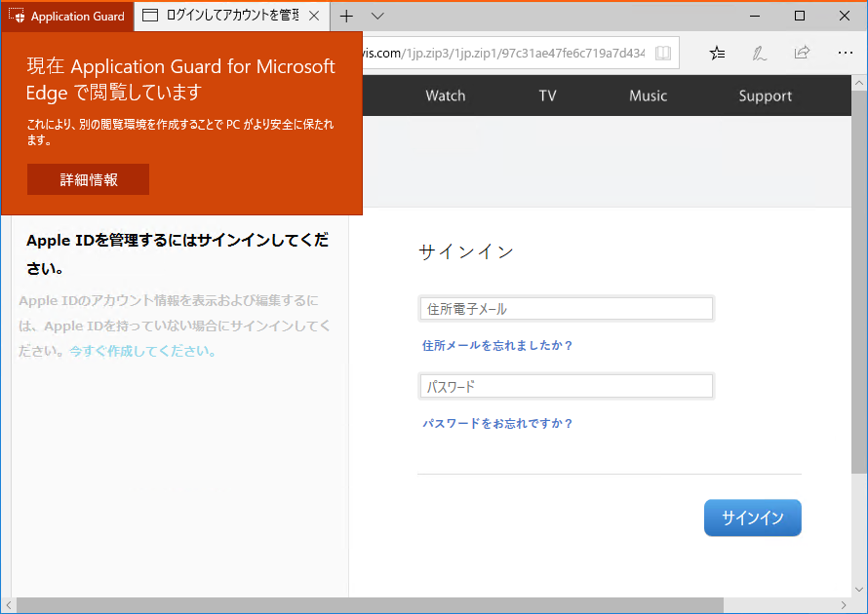Open the Music menu item
868x614 pixels.
(648, 96)
